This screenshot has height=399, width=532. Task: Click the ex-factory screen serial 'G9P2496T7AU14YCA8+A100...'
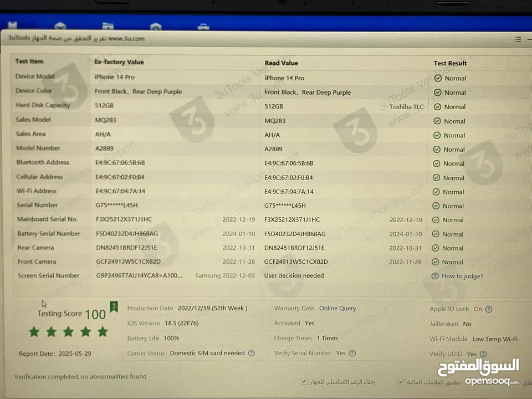(139, 275)
